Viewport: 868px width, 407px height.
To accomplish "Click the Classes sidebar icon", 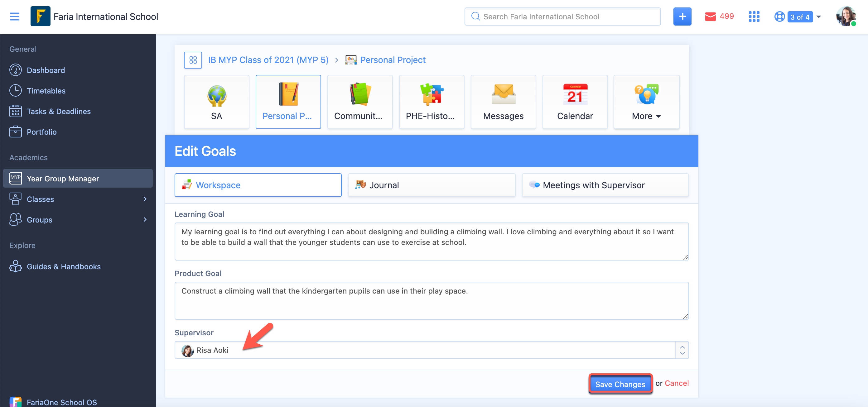I will click(16, 199).
